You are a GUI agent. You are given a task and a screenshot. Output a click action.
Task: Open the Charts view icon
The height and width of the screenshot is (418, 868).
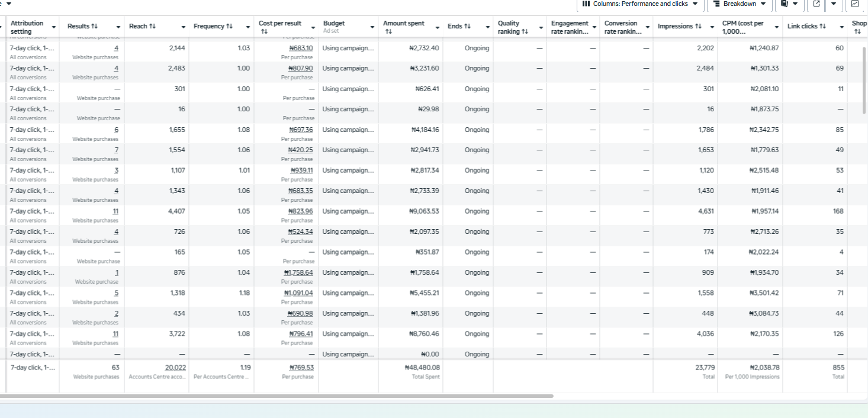click(x=854, y=4)
